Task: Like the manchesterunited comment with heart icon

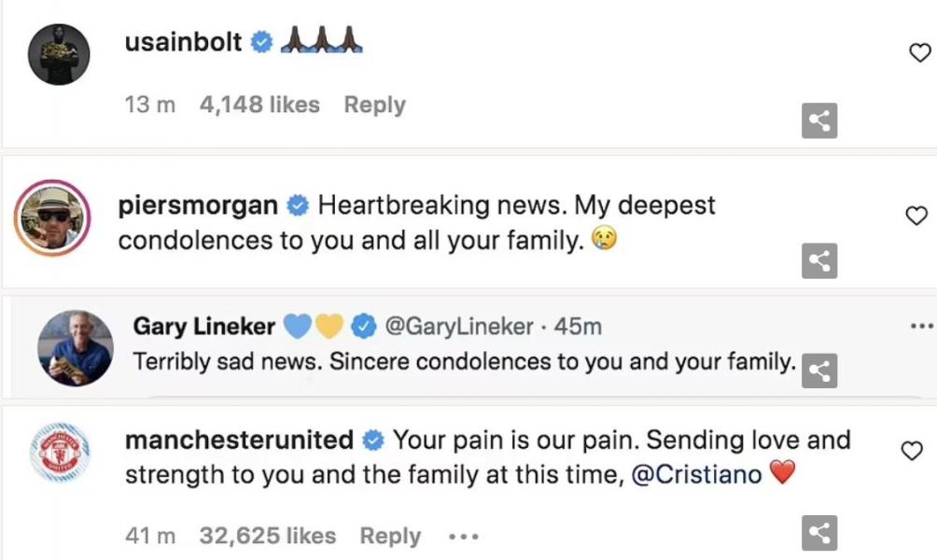Action: click(x=911, y=452)
